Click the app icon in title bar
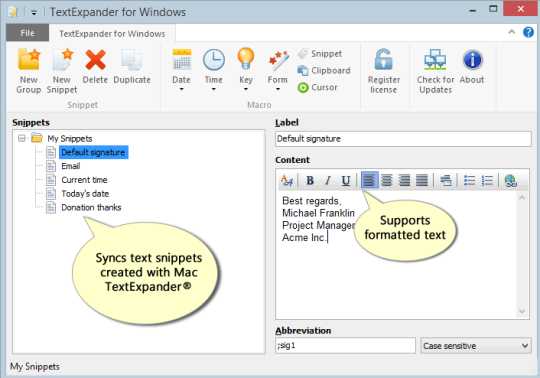The width and height of the screenshot is (540, 378). [13, 12]
